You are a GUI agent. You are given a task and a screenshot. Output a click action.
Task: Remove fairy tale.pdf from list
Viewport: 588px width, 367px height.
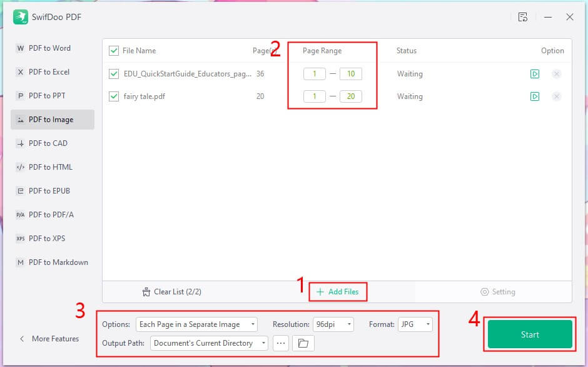[557, 96]
